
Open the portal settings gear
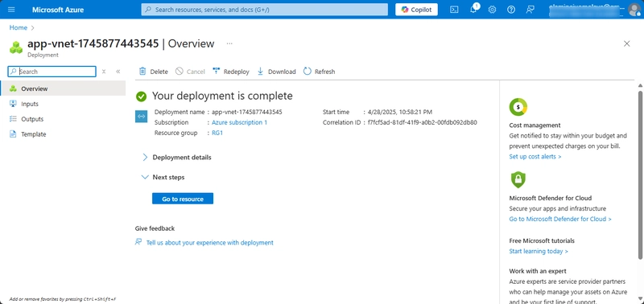[x=492, y=10]
